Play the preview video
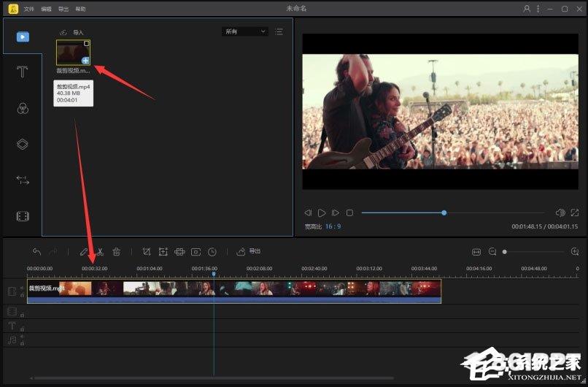The image size is (588, 387). (x=322, y=212)
